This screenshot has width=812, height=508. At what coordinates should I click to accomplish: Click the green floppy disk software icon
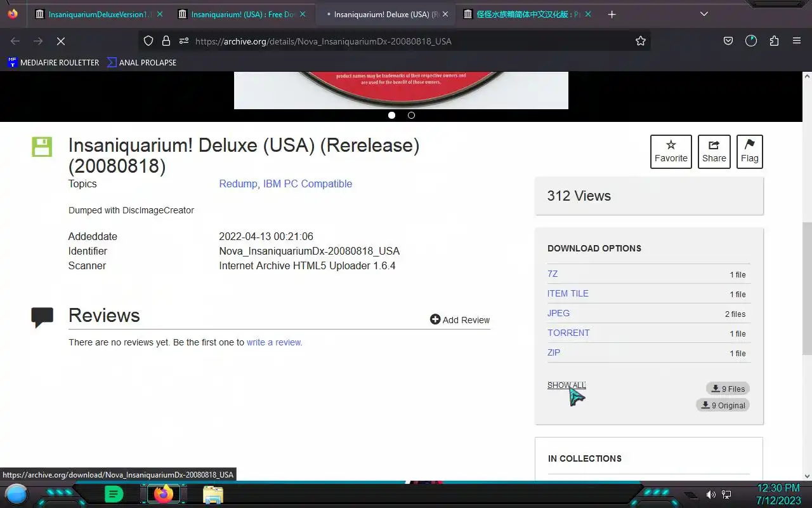pos(42,147)
